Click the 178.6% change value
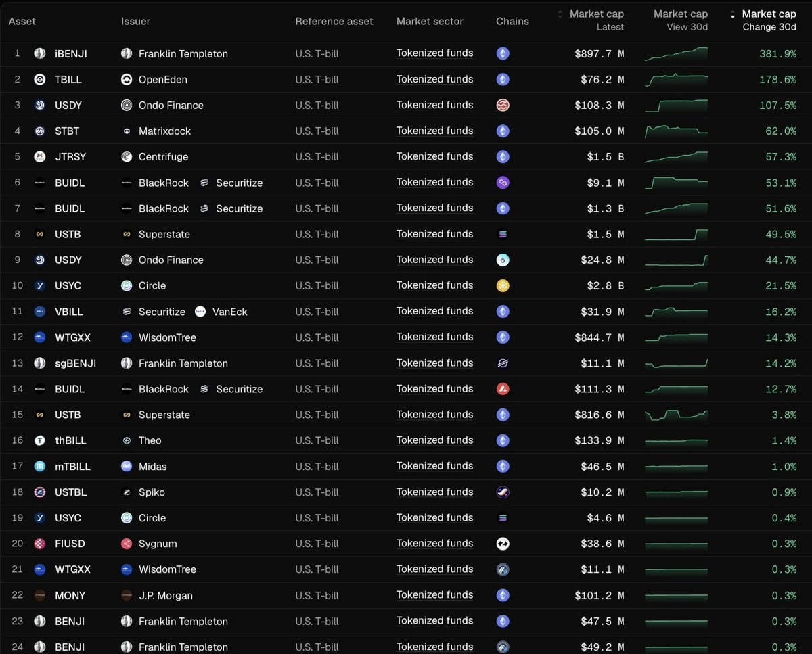The image size is (812, 654). coord(777,80)
